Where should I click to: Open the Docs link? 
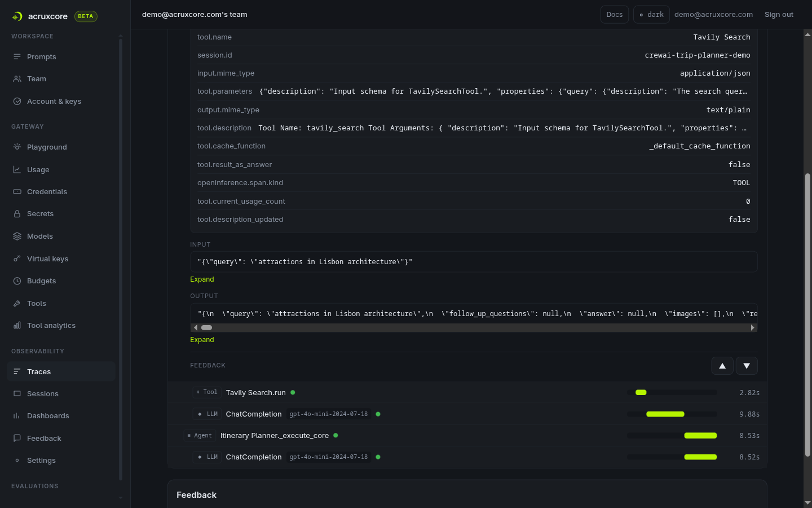(614, 15)
